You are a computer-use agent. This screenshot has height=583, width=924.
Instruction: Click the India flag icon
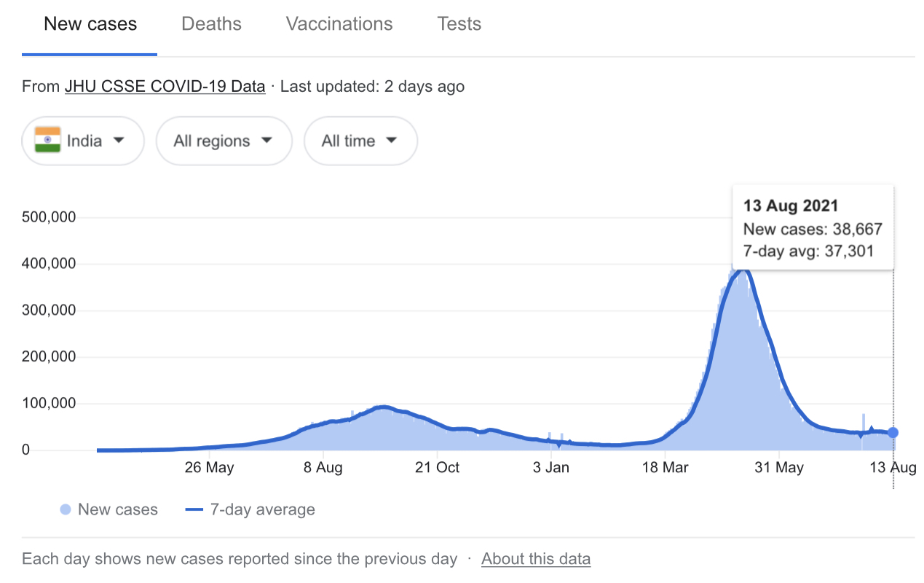coord(48,140)
